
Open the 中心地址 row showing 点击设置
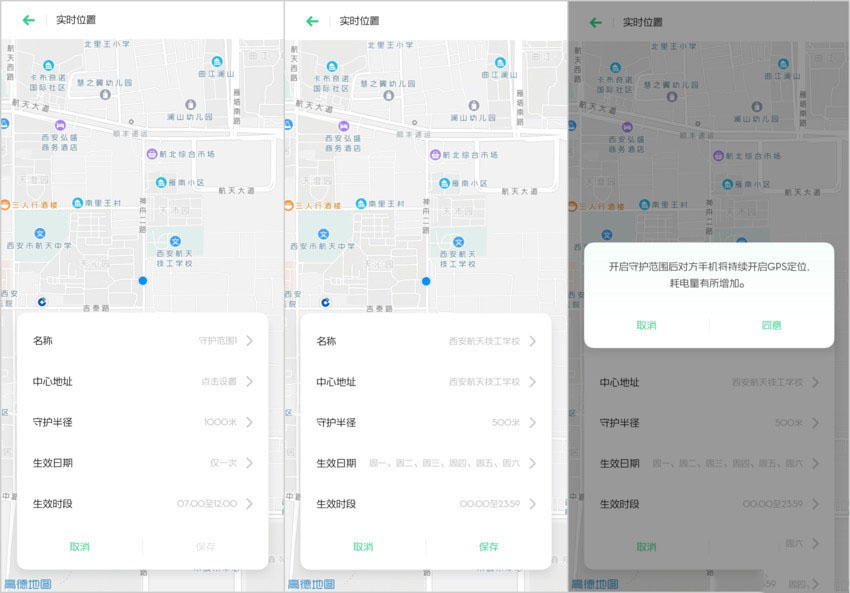point(142,381)
